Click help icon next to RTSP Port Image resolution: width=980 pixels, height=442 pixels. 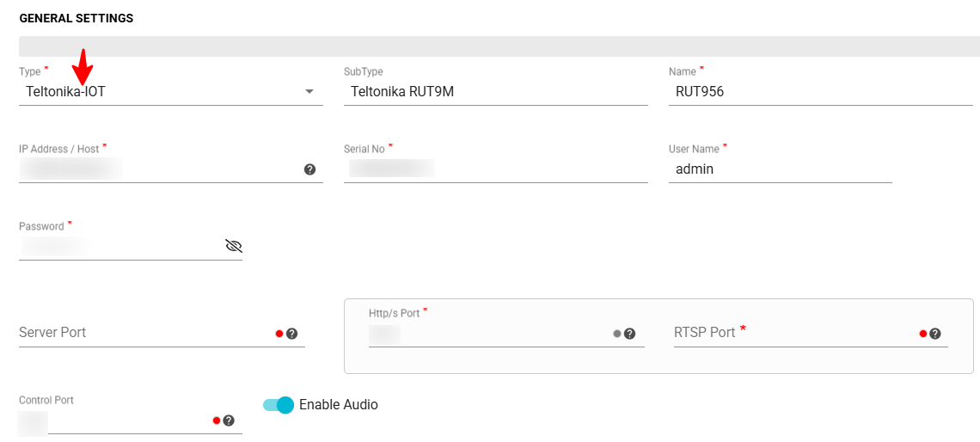[935, 334]
